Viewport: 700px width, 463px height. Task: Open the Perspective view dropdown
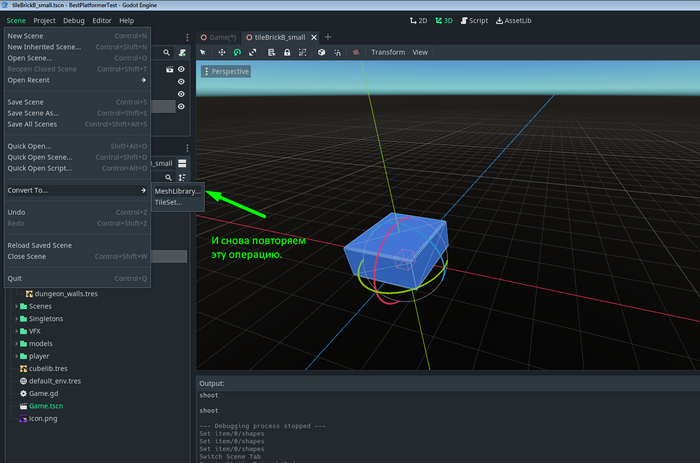[226, 72]
